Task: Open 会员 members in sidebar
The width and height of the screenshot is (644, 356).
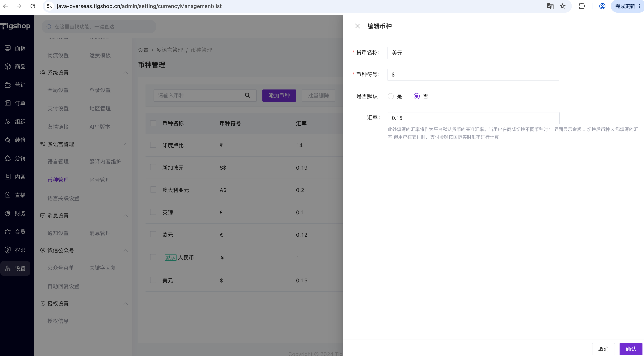Action: pyautogui.click(x=15, y=232)
